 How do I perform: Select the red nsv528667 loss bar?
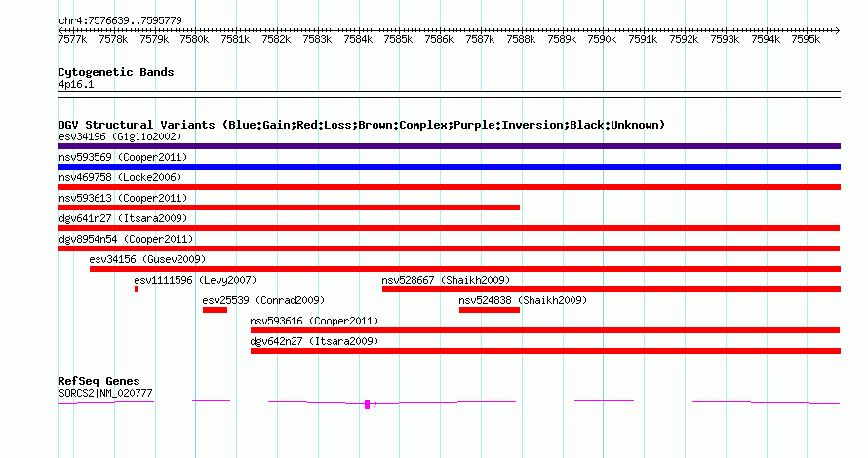pos(612,289)
